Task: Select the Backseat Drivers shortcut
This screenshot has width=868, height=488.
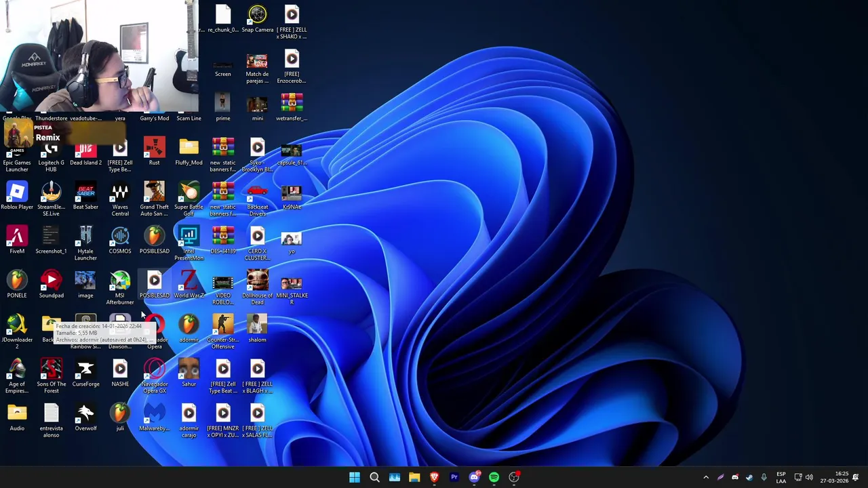Action: click(257, 200)
